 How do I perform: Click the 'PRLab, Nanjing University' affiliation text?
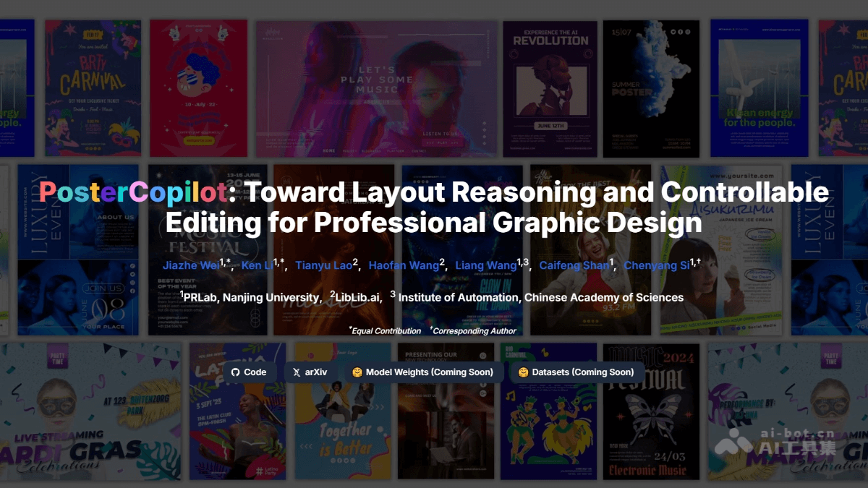click(x=250, y=297)
